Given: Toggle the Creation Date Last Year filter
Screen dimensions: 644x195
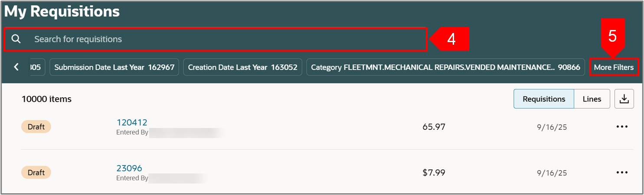Looking at the screenshot, I should click(x=242, y=67).
